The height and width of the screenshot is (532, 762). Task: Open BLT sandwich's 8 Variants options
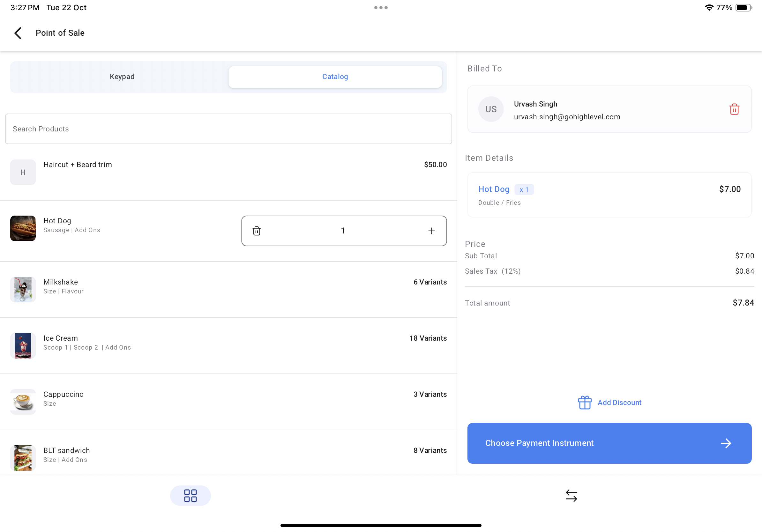point(430,450)
